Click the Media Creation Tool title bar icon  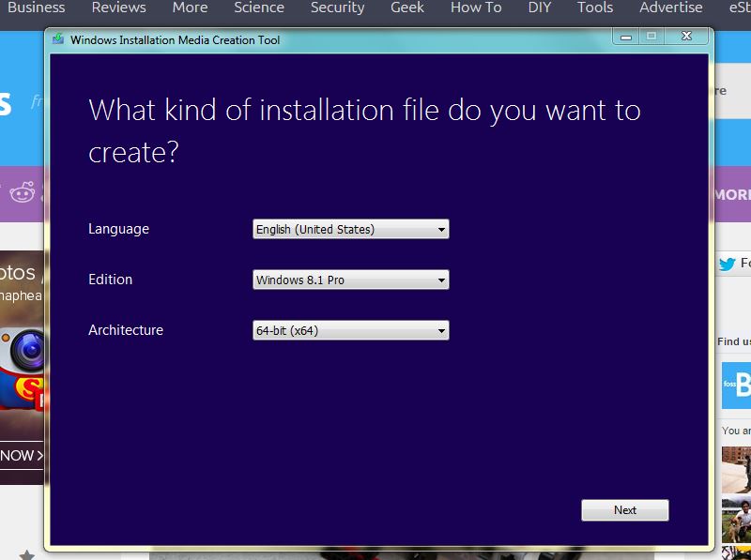[58, 40]
